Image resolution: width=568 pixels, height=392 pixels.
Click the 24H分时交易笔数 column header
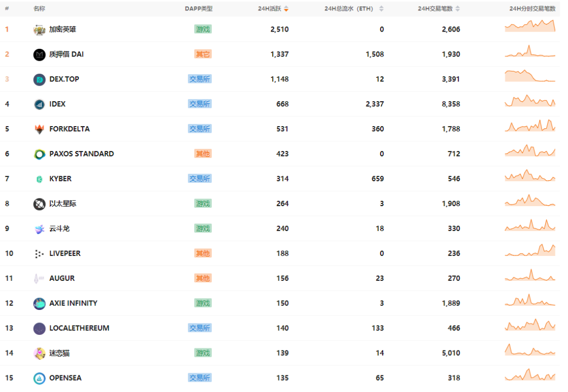point(532,9)
